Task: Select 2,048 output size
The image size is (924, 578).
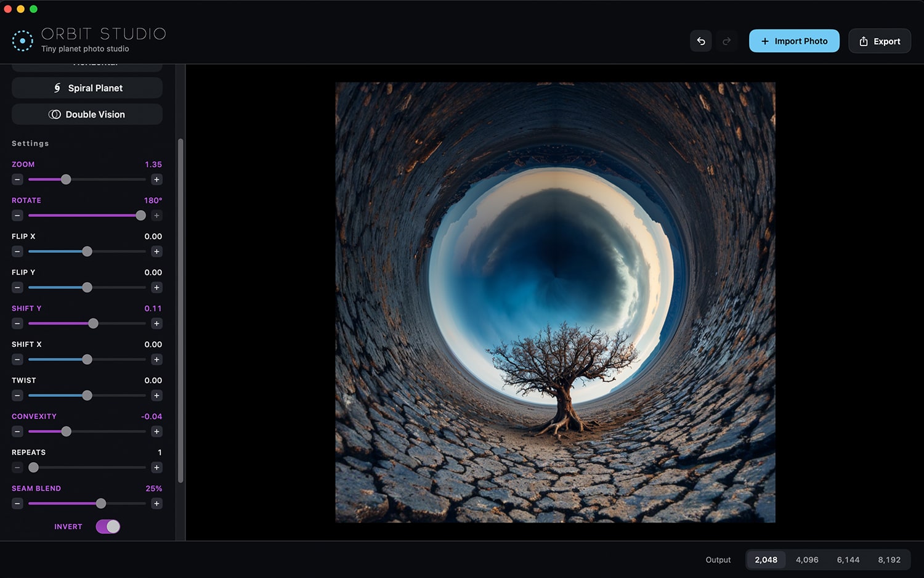Action: pyautogui.click(x=766, y=560)
